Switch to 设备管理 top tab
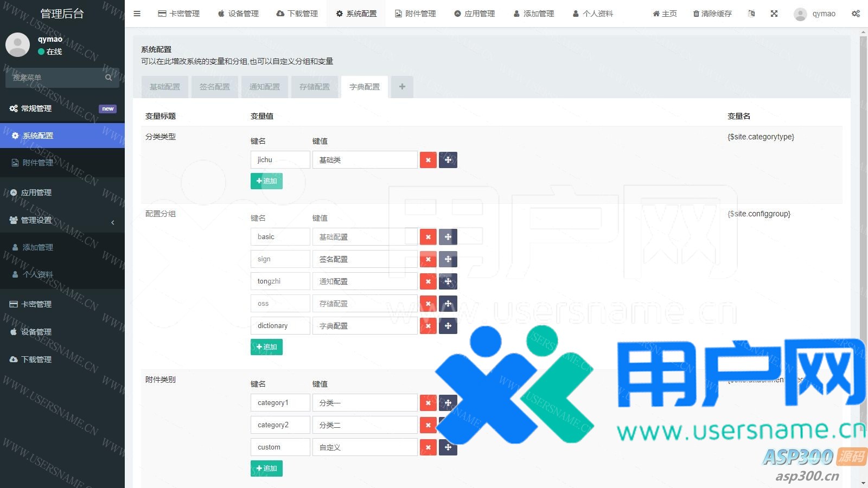 238,14
